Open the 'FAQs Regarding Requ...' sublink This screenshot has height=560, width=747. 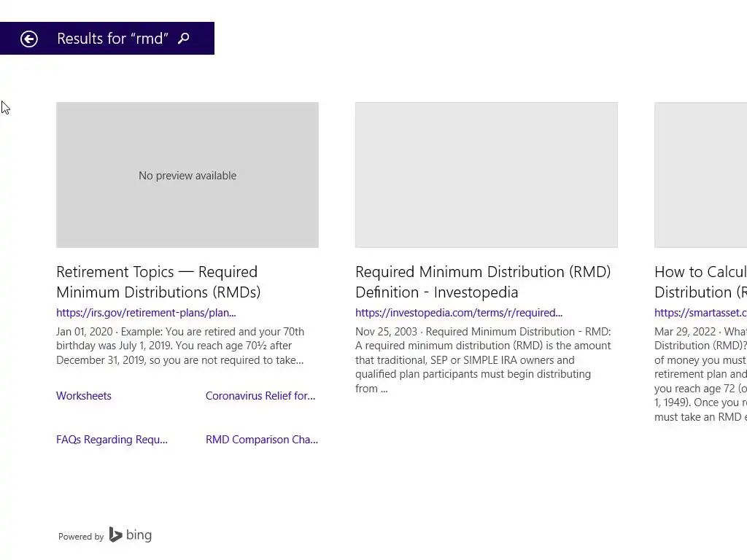tap(112, 440)
